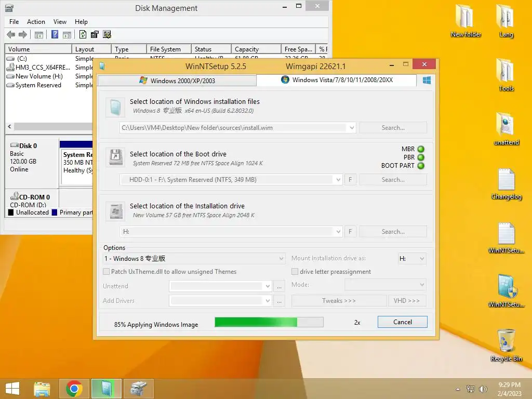This screenshot has height=399, width=532.
Task: Click the installation files disc icon in WinNTSetup
Action: pyautogui.click(x=115, y=108)
